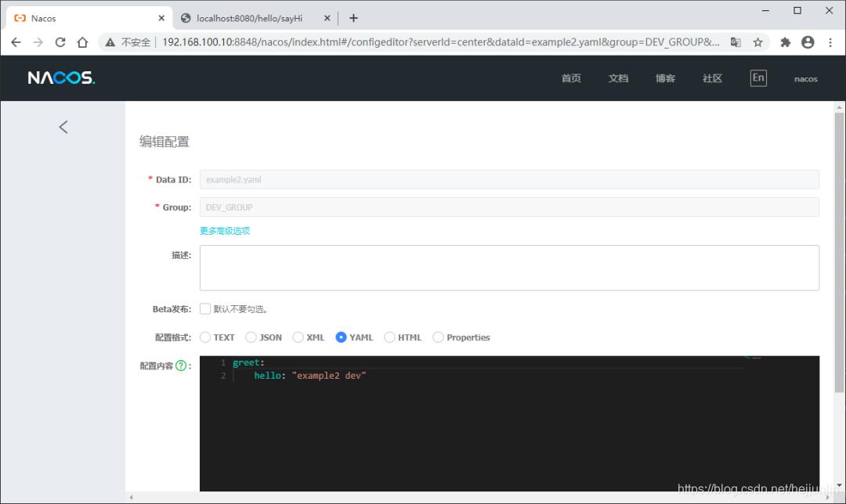Viewport: 846px width, 504px height.
Task: Click the green help icon by 配置内容
Action: pyautogui.click(x=181, y=365)
